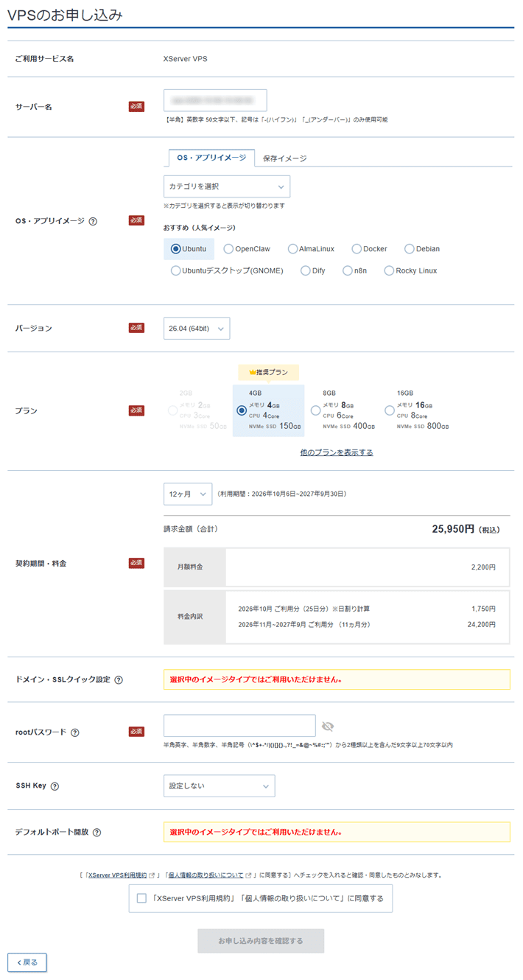Select the 4GB recommended plan
The height and width of the screenshot is (980, 523).
242,410
